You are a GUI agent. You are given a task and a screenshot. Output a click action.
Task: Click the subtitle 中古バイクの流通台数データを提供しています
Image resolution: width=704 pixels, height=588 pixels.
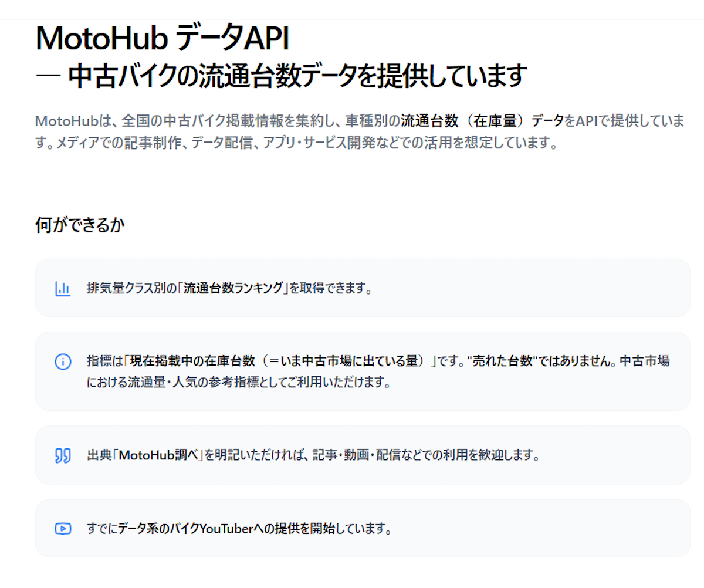[297, 76]
